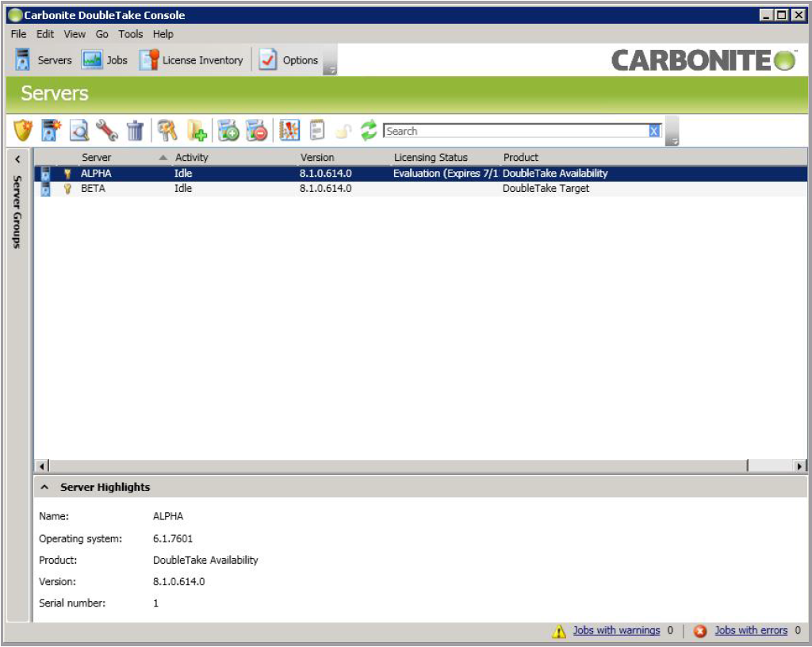Viewport: 812px width, 647px height.
Task: Click the key icon in BETA row
Action: pos(67,189)
